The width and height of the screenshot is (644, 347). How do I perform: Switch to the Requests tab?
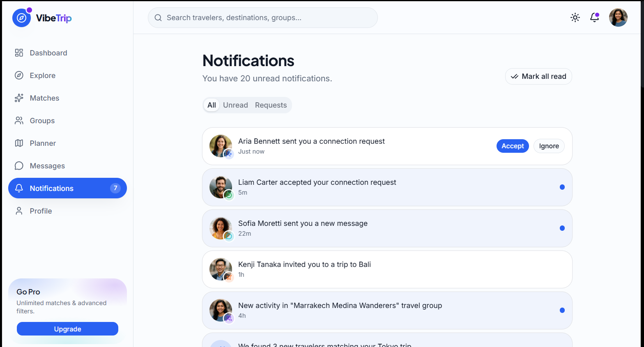tap(271, 105)
